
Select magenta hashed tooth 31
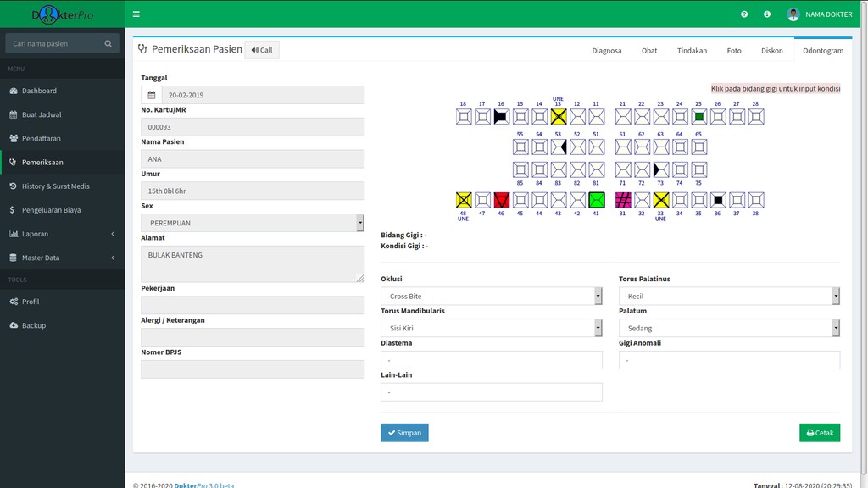click(x=623, y=200)
